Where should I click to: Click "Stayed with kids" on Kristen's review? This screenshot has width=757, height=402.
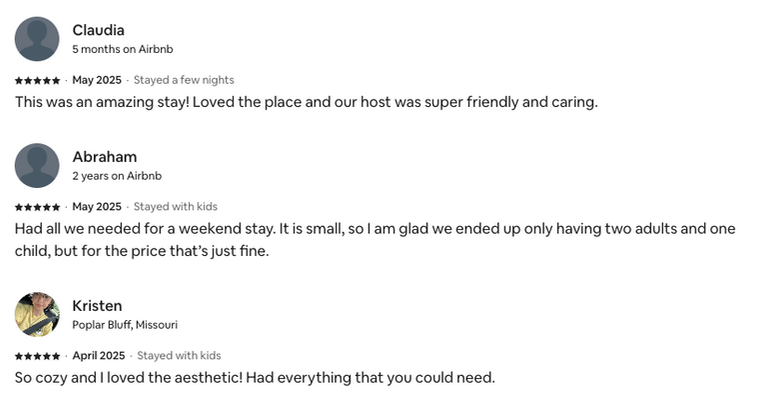pyautogui.click(x=178, y=356)
